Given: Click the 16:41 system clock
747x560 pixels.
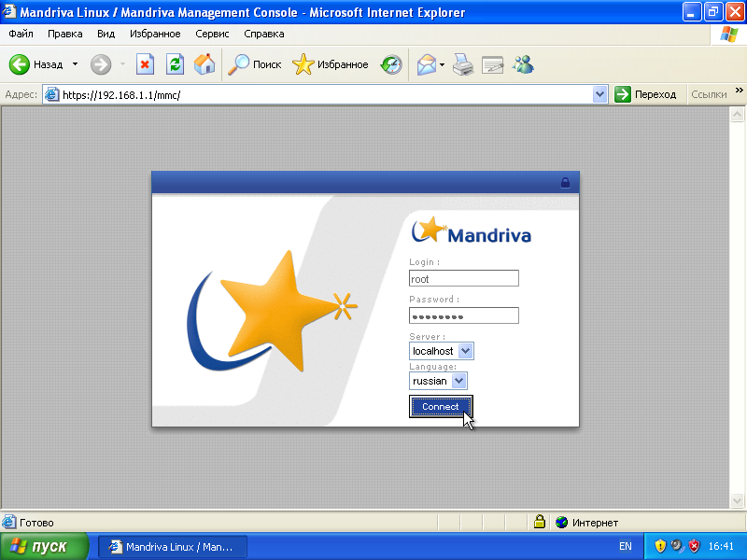Looking at the screenshot, I should pos(721,546).
